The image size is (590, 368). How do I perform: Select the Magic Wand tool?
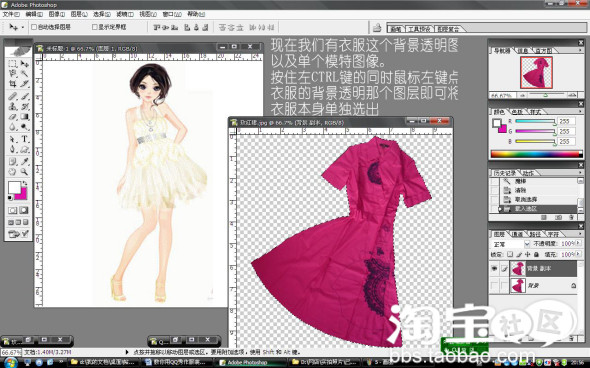click(x=24, y=73)
